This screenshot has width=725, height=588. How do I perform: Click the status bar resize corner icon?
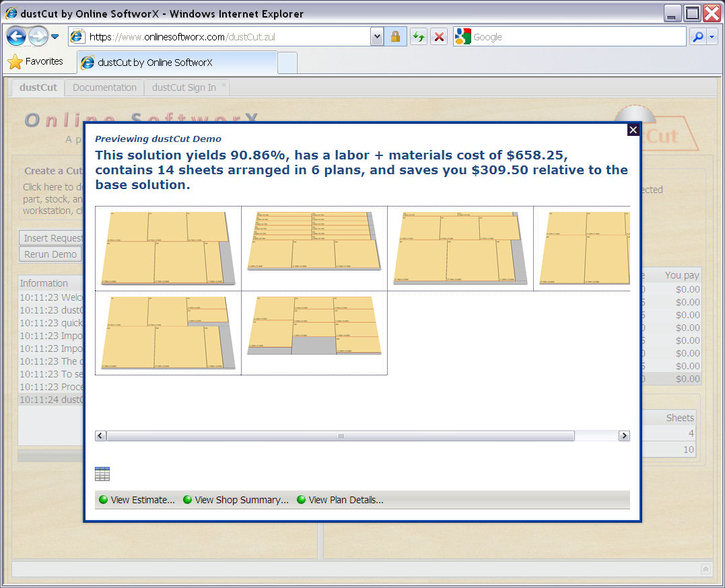coord(705,569)
